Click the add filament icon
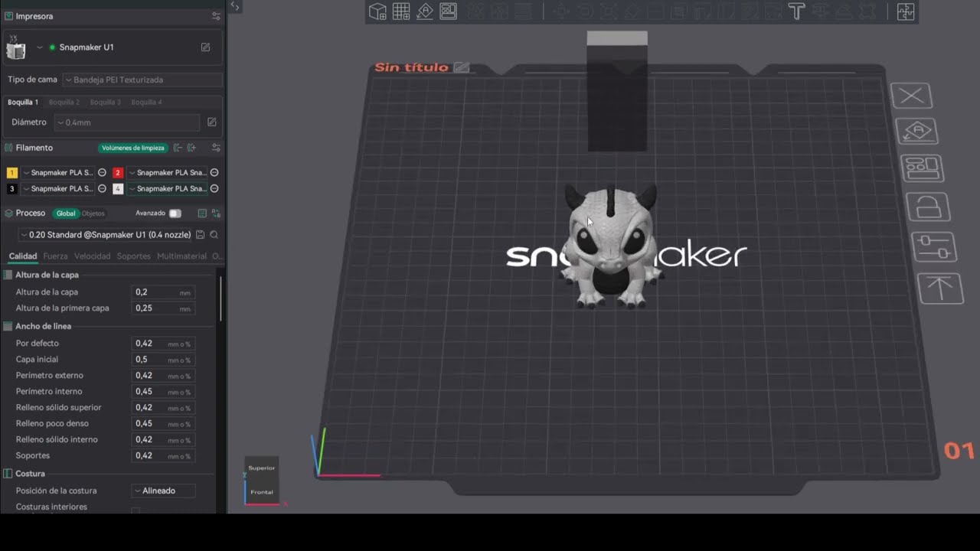 (191, 148)
